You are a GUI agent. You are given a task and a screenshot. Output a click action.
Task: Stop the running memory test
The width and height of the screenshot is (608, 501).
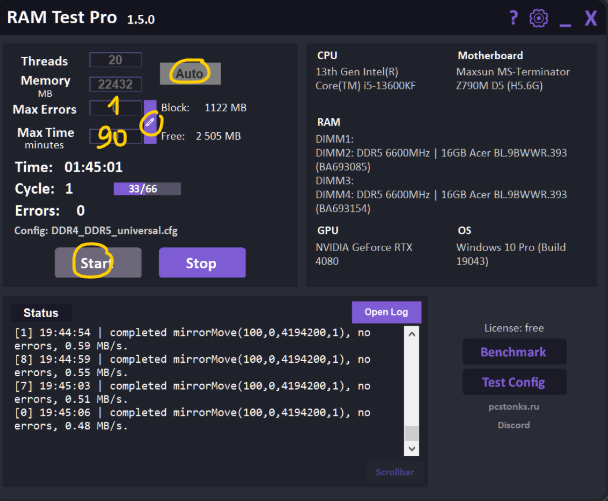point(202,263)
